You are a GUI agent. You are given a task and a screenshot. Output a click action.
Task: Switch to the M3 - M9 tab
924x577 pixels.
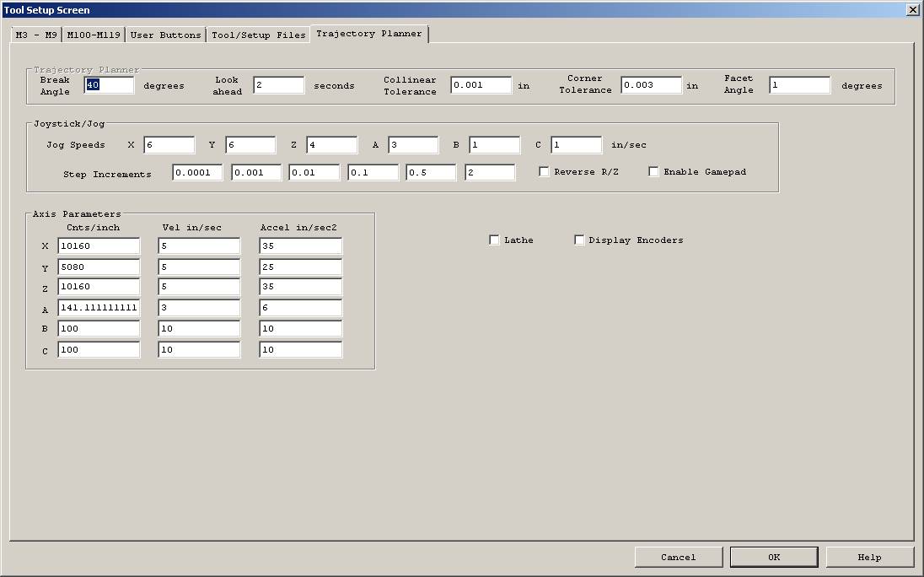pos(35,35)
